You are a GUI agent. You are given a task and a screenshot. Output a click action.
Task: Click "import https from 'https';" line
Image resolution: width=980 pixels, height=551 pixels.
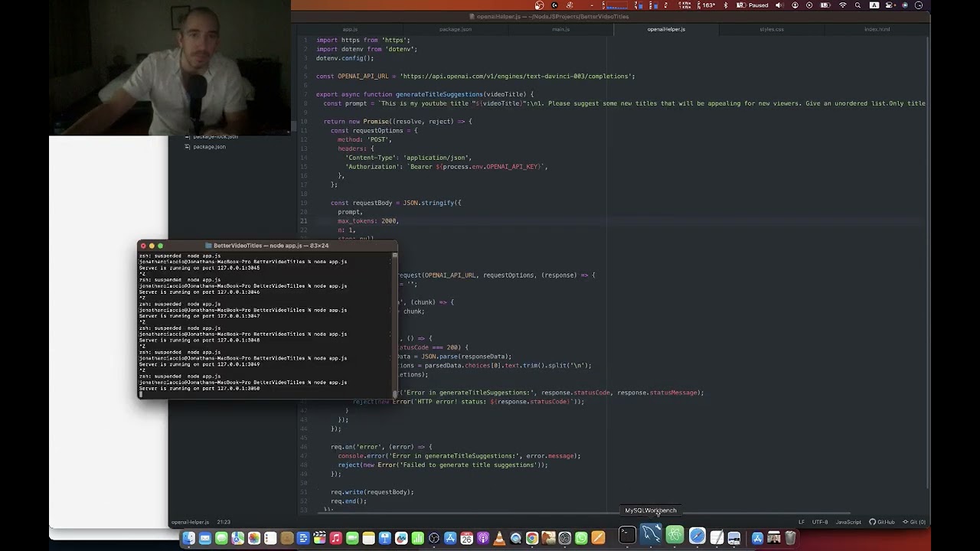tap(363, 40)
